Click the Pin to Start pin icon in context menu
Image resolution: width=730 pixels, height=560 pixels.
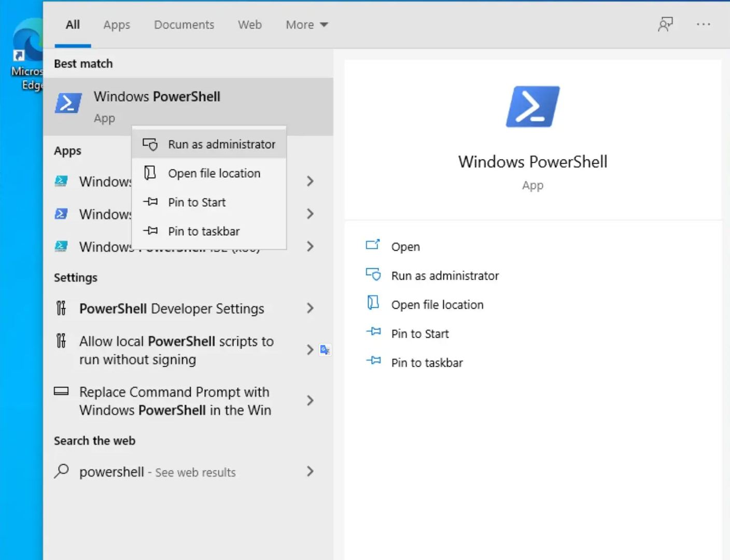click(x=150, y=202)
